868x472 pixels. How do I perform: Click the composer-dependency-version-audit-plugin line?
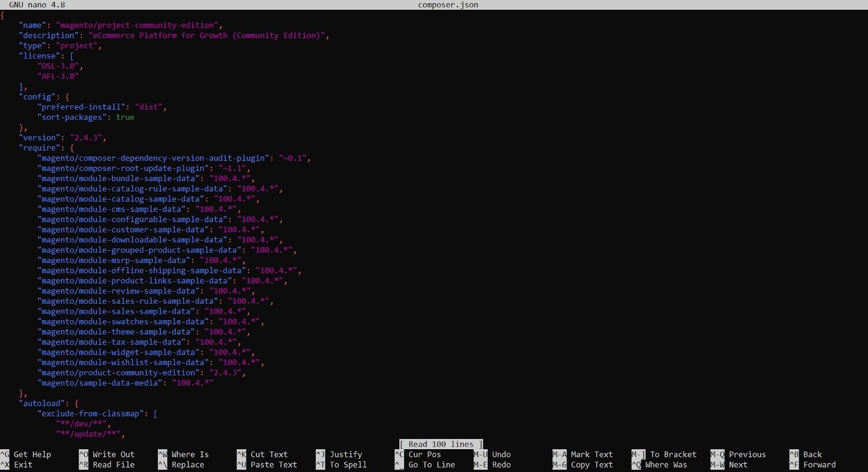[174, 158]
